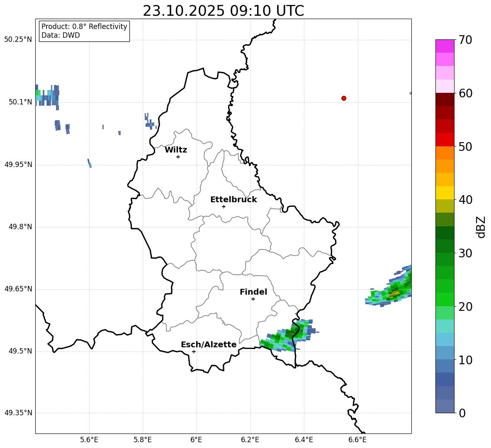Viewport: 491px width, 448px height.
Task: Click the grey-blue swatch at the colorbar bottom
Action: click(x=445, y=406)
